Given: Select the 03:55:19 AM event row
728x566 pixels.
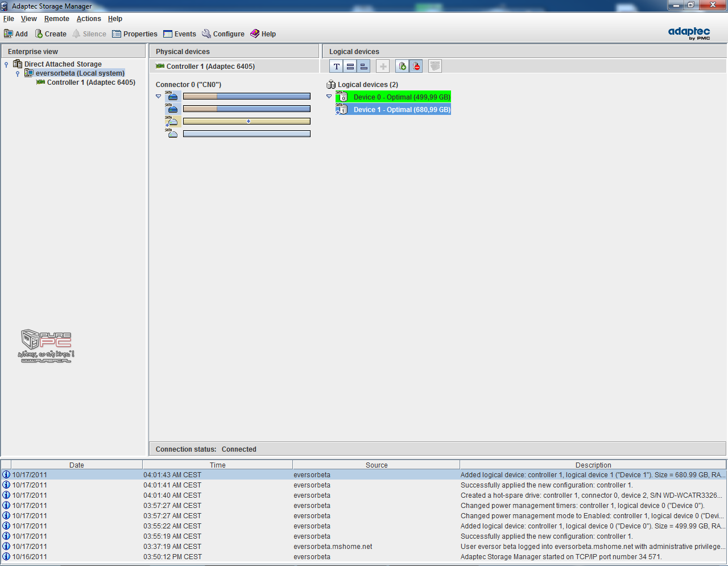Looking at the screenshot, I should [x=364, y=536].
